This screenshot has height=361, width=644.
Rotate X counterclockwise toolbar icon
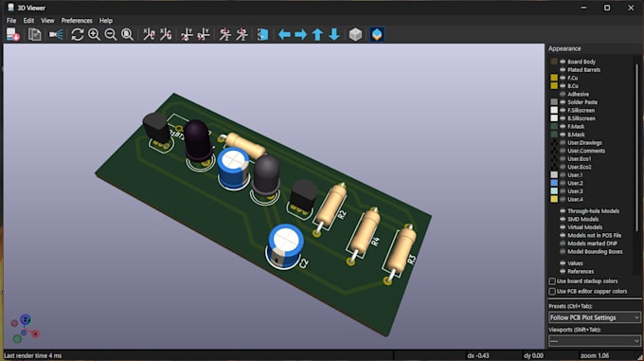[166, 34]
